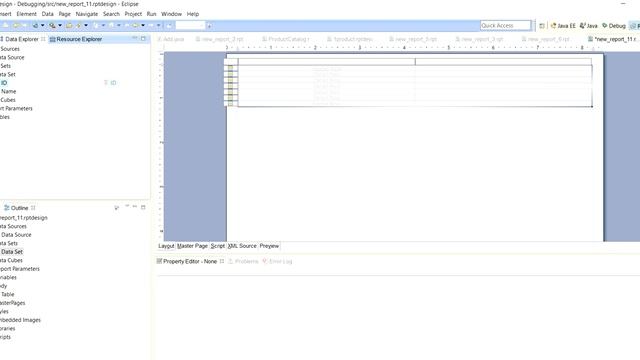Screen dimensions: 640x360
Task: Open the Run menu
Action: [151, 14]
